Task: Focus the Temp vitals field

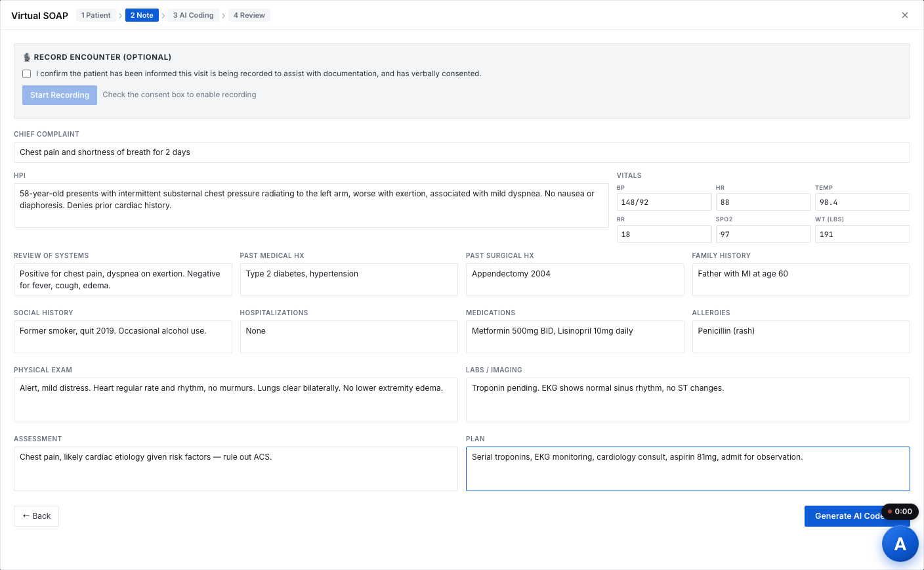Action: tap(862, 202)
